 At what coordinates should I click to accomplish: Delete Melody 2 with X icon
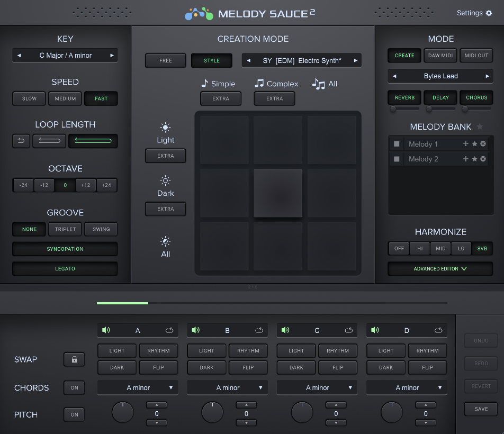tap(483, 159)
